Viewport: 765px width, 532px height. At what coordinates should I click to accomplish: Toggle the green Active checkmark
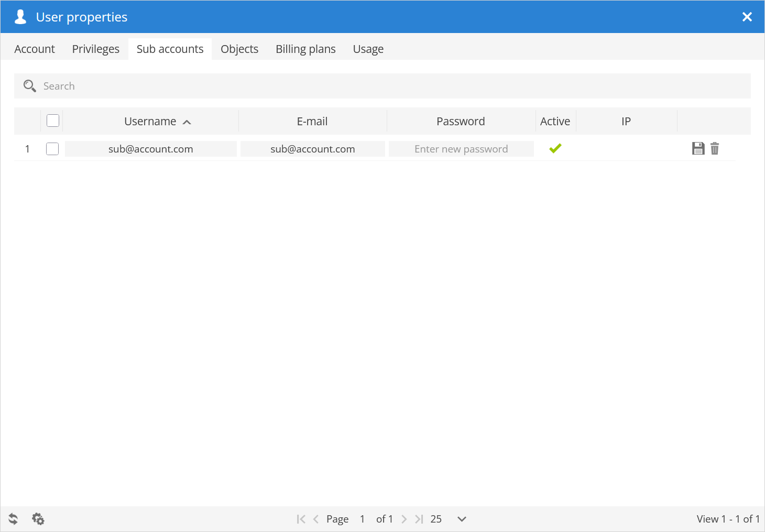(x=555, y=148)
